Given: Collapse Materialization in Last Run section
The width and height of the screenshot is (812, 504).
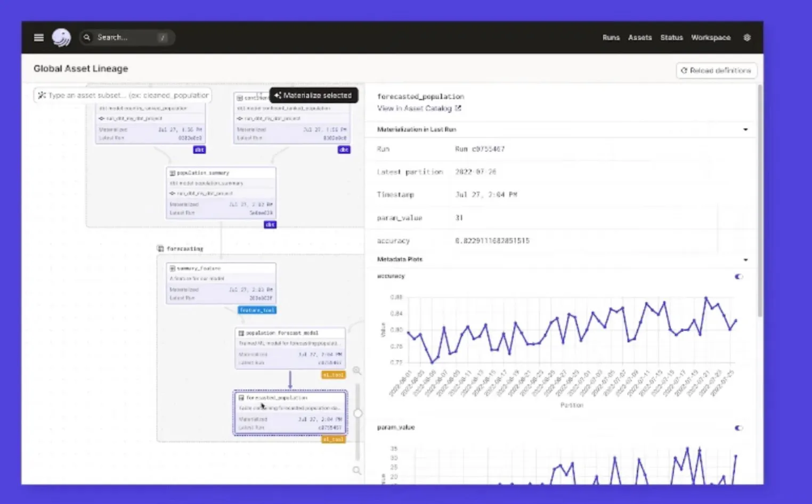Looking at the screenshot, I should 745,129.
